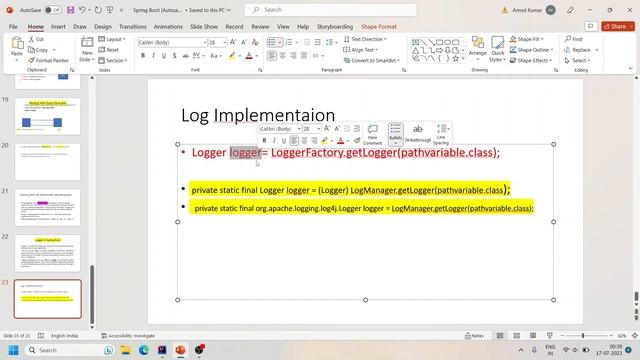640x360 pixels.
Task: Open the ribbon font name dropdown
Action: [x=204, y=42]
